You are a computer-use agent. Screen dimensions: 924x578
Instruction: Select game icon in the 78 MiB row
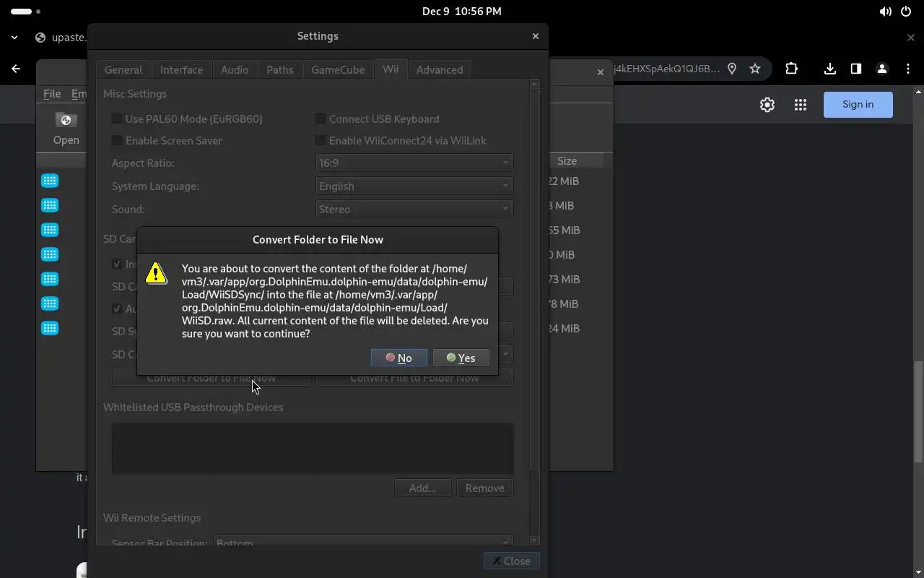(x=50, y=303)
